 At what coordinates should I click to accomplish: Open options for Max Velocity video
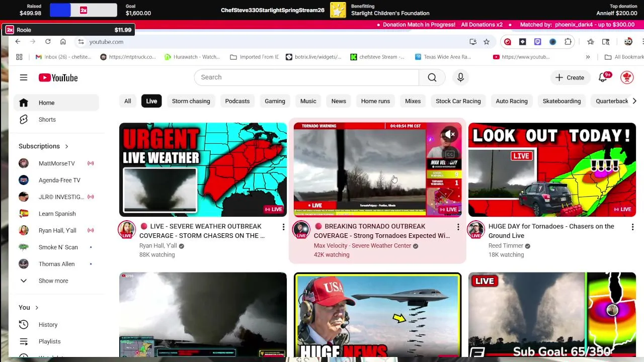458,227
